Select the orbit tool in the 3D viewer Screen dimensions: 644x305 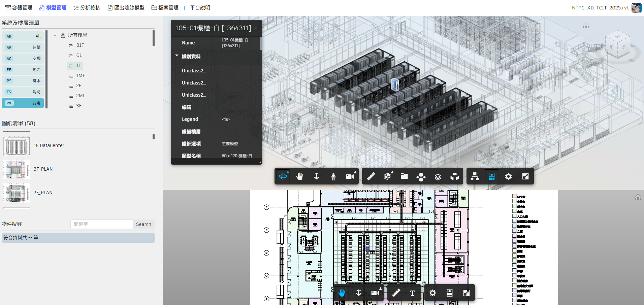[x=283, y=176]
